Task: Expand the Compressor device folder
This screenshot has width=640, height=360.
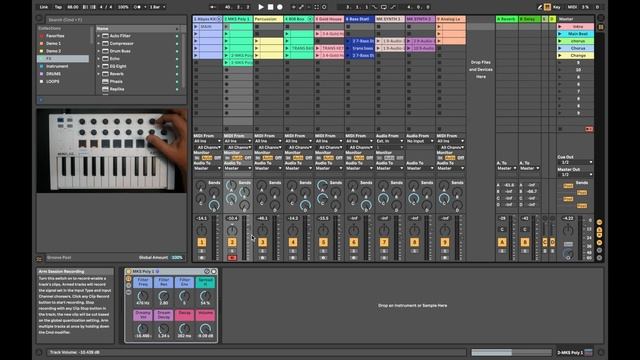Action: [x=98, y=43]
